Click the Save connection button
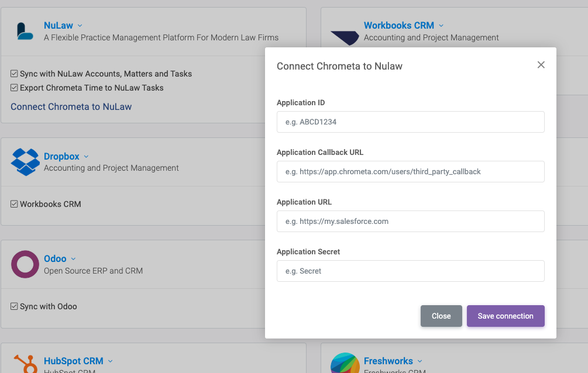The width and height of the screenshot is (588, 373). pos(505,316)
